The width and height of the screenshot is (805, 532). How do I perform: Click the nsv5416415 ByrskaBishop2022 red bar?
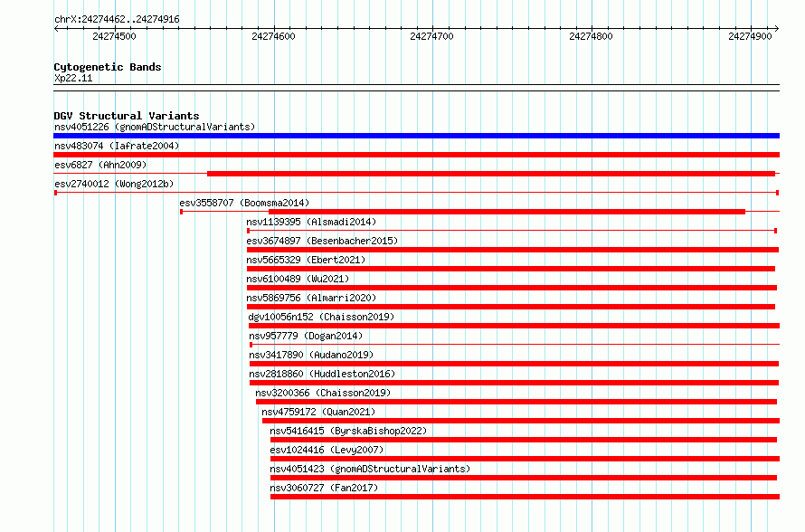click(x=524, y=440)
